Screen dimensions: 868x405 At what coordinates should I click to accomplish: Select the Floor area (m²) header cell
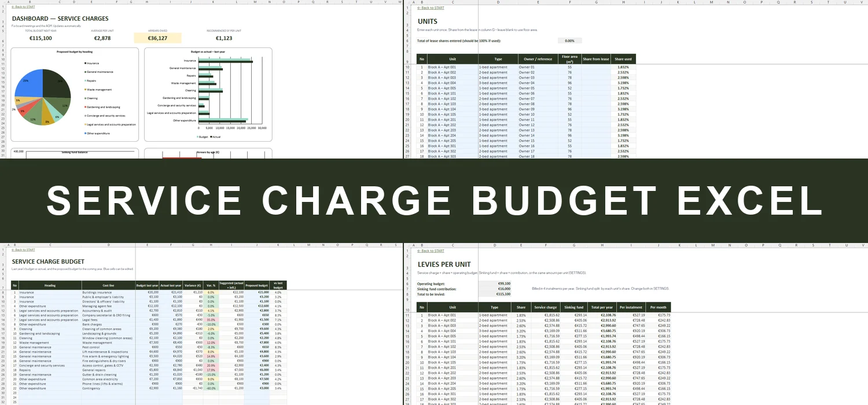click(x=569, y=59)
